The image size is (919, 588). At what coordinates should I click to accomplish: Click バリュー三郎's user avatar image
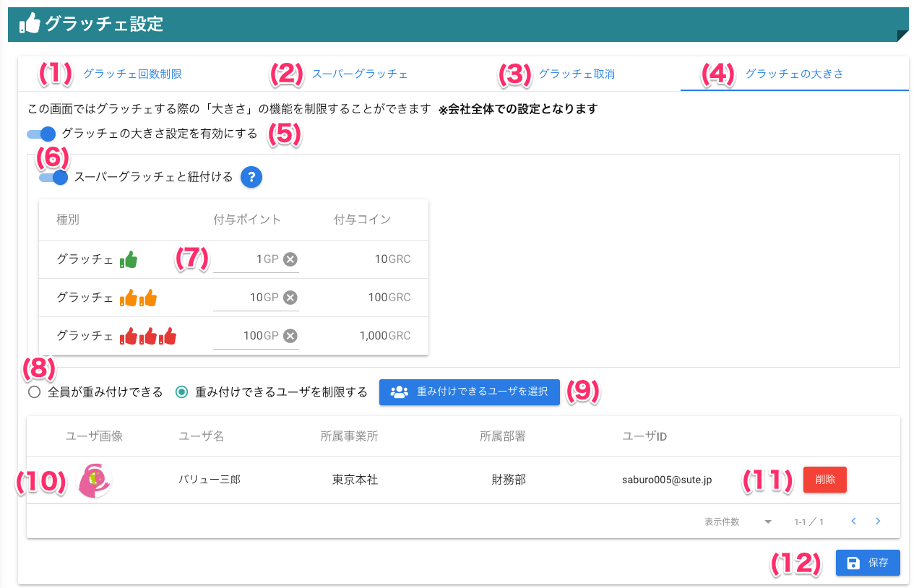[x=94, y=480]
